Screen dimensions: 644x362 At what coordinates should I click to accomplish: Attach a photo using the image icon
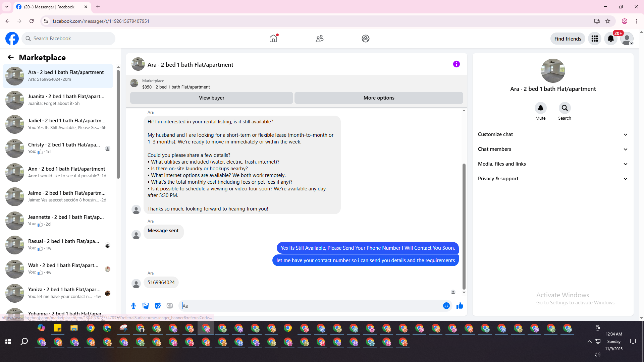click(x=146, y=306)
